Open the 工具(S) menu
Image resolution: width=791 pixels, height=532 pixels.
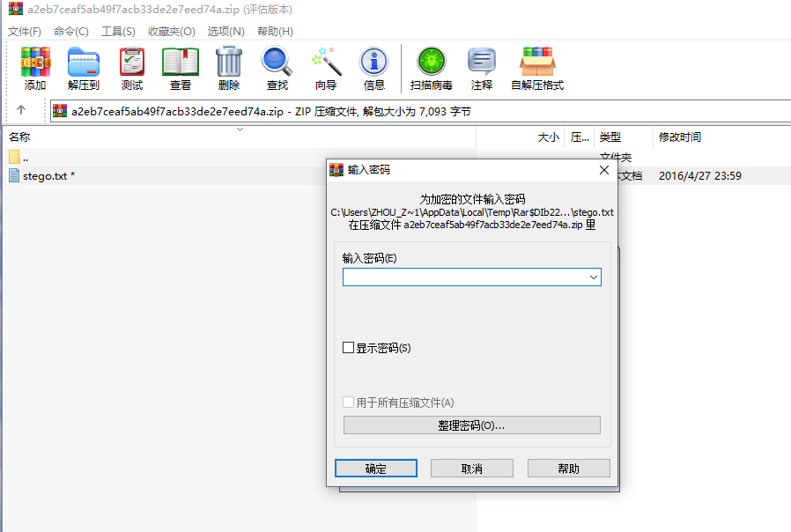point(118,31)
